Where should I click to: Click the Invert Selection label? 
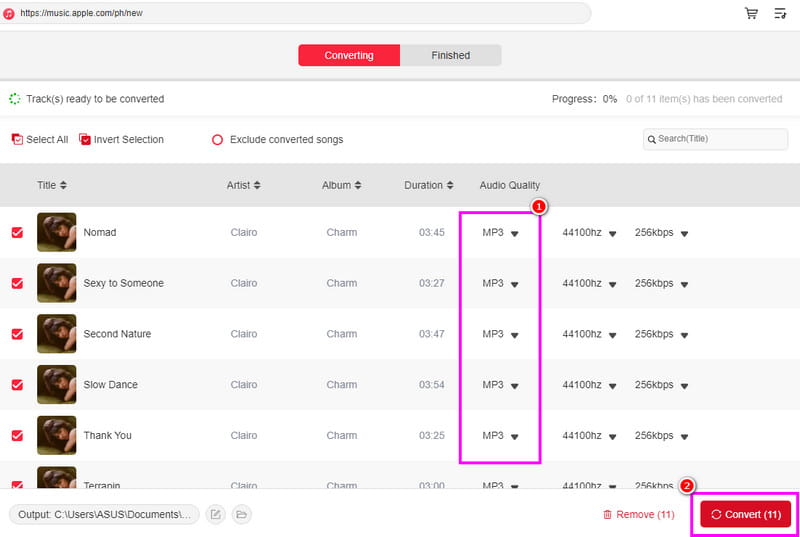129,140
